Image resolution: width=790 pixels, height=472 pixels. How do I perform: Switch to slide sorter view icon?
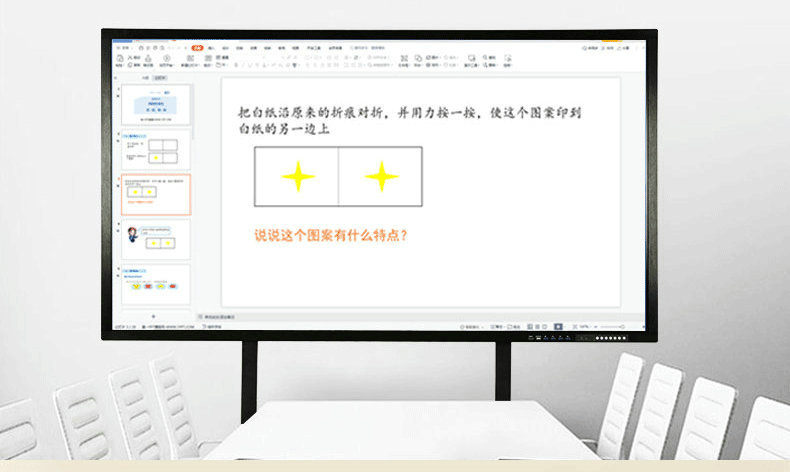(x=537, y=326)
